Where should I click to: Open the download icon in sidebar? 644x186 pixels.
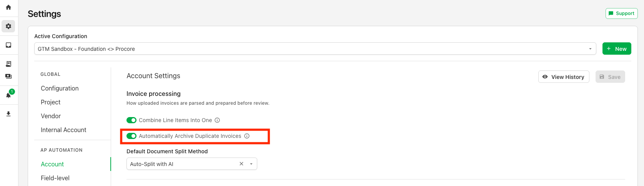[8, 114]
